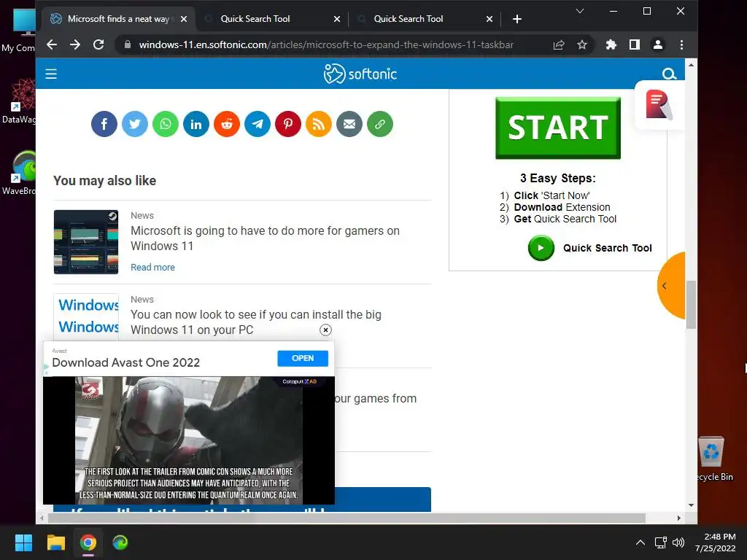Open Softonic search magnifier
747x560 pixels.
(669, 74)
